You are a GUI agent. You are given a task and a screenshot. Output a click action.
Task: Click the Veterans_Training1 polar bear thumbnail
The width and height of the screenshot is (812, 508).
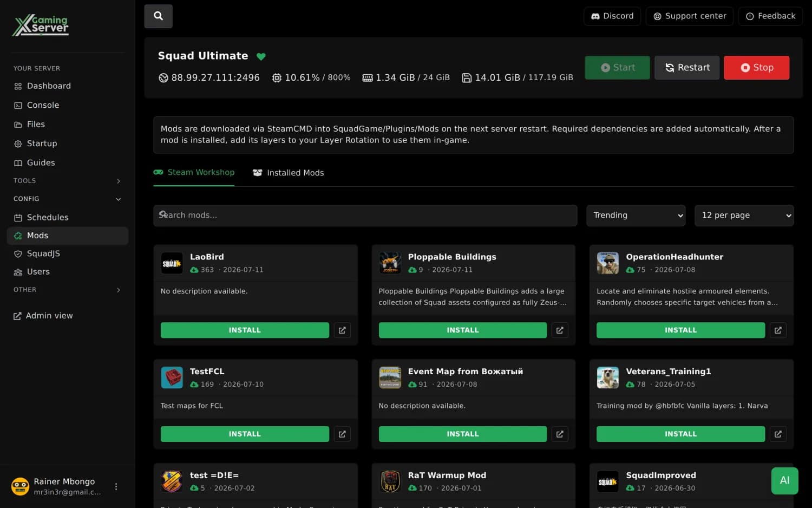click(608, 377)
